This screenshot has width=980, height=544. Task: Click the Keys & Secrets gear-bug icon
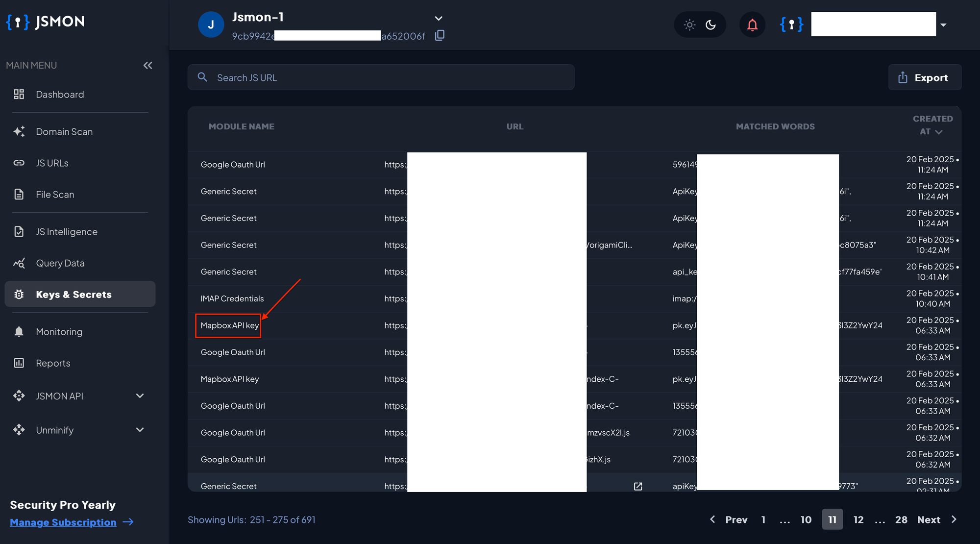19,294
